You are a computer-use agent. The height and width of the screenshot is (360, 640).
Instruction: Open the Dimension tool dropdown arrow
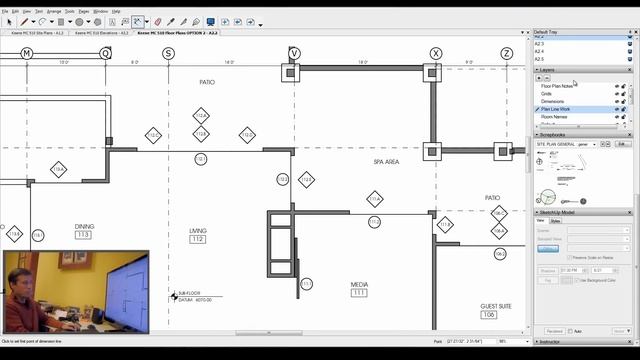(147, 22)
